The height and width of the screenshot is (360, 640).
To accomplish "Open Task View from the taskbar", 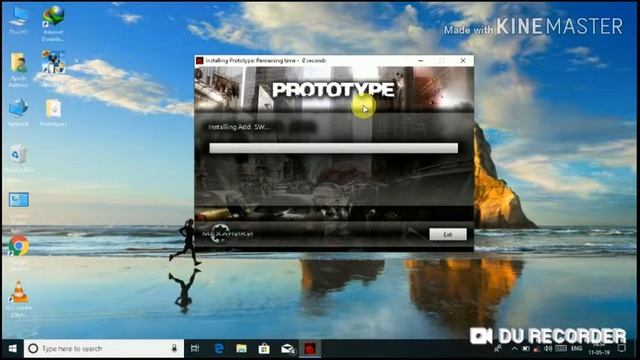I will [195, 349].
